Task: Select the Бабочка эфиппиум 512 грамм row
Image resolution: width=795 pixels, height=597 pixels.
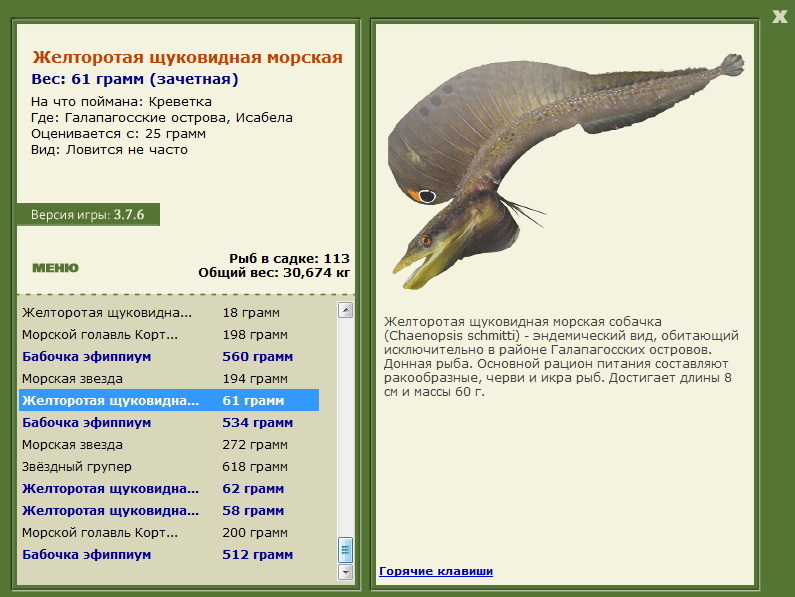Action: click(x=169, y=554)
